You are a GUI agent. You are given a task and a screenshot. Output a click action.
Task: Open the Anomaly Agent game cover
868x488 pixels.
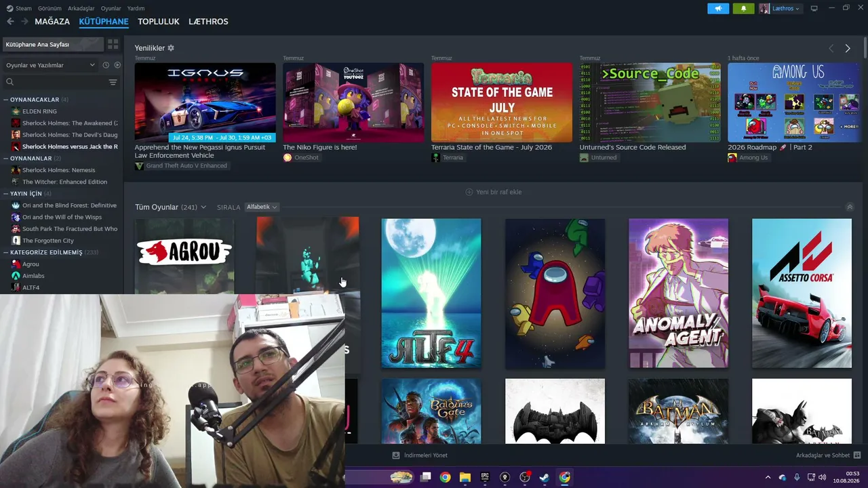coord(678,293)
